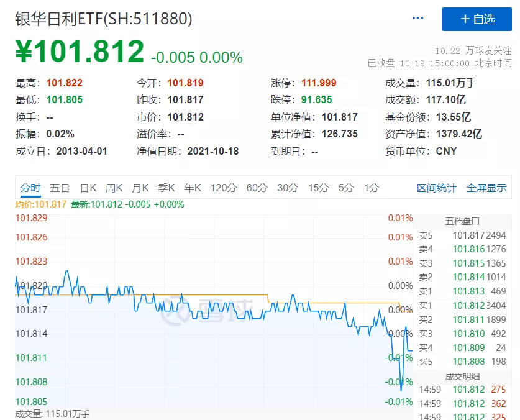Select the 季K quarterly chart
520x420 pixels.
click(166, 188)
